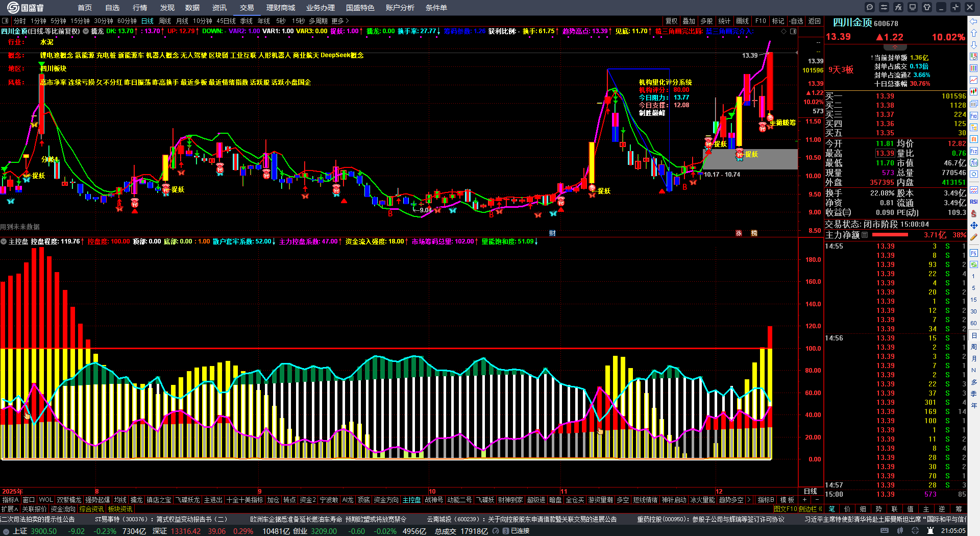This screenshot has height=536, width=980.
Task: Click the blue down arrow sidebar icon
Action: [974, 45]
